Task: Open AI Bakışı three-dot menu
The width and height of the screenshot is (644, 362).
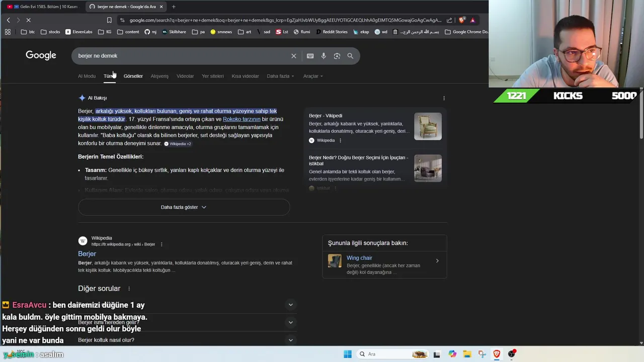Action: click(x=444, y=98)
